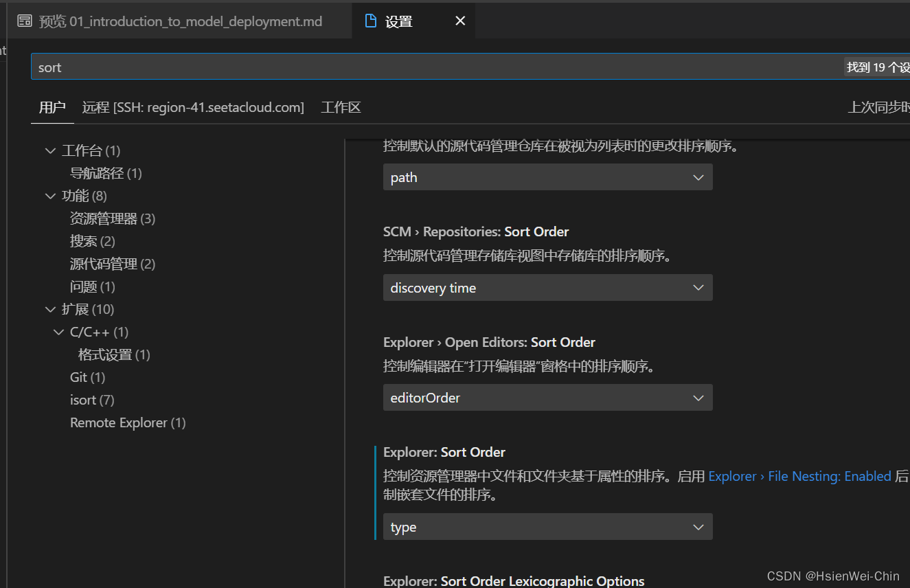Open the Explorer › File Nesting: Enabled link
The height and width of the screenshot is (588, 910).
pos(801,475)
